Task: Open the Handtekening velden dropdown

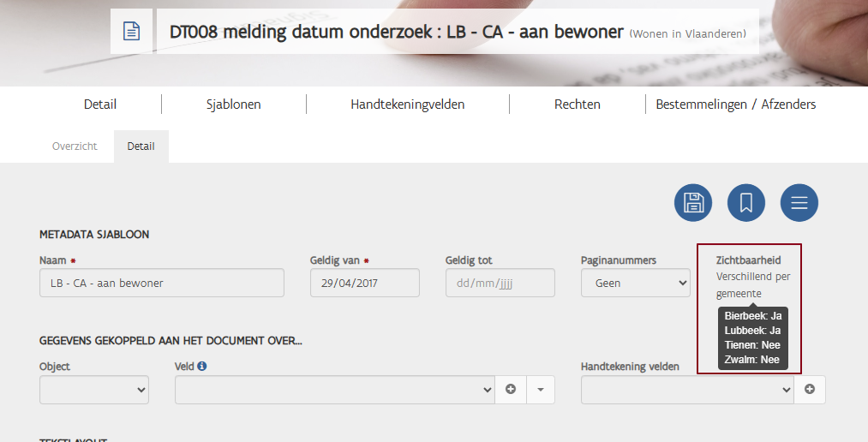Action: 686,390
